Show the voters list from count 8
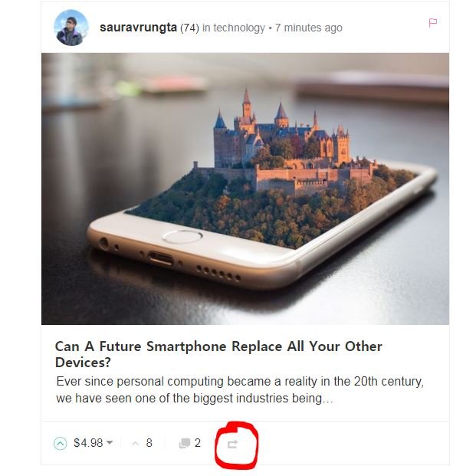Image resolution: width=476 pixels, height=476 pixels. (x=149, y=443)
